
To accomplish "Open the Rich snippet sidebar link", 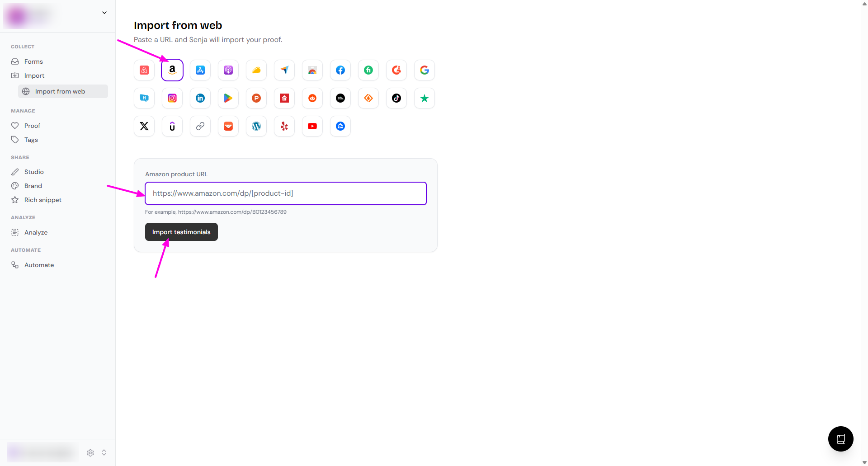I will (x=42, y=200).
